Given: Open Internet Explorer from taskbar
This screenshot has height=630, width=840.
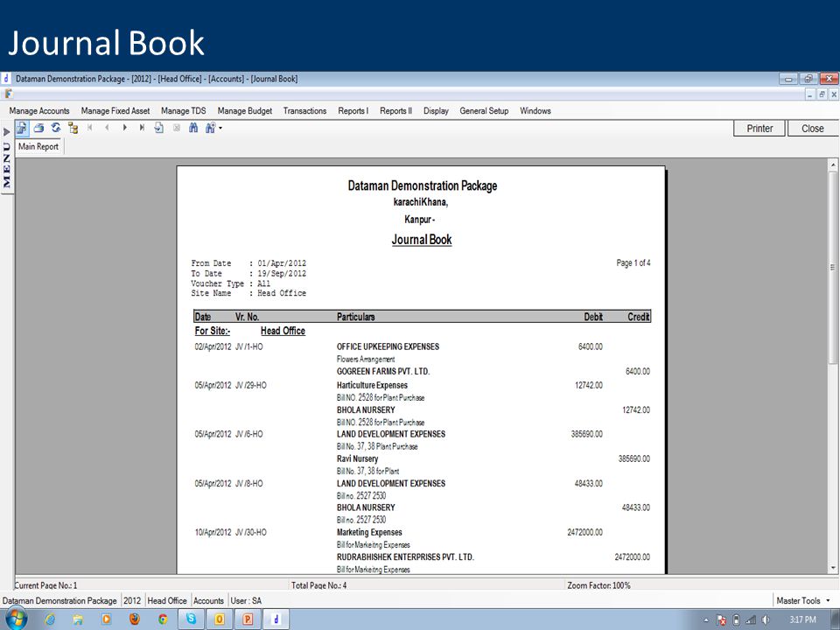Looking at the screenshot, I should tap(50, 619).
